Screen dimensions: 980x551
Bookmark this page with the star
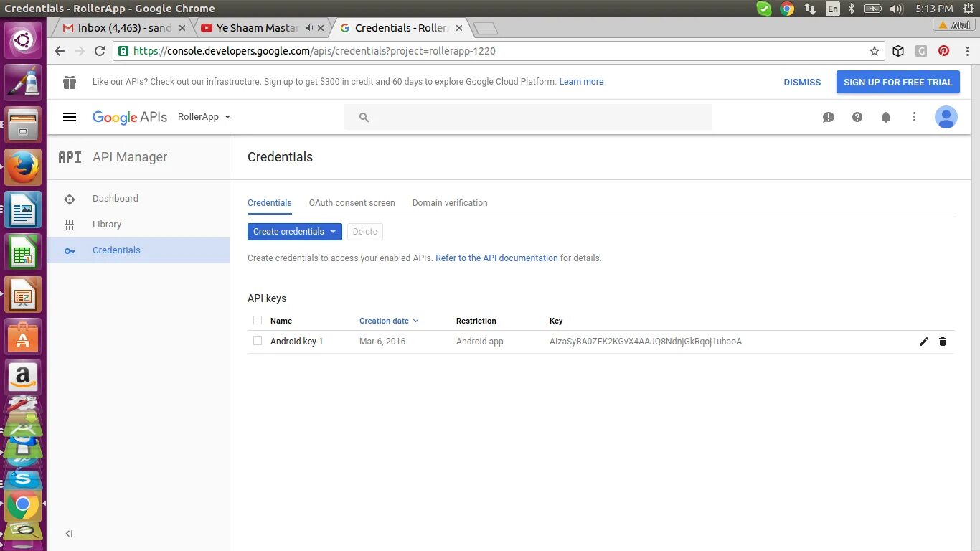pyautogui.click(x=875, y=51)
